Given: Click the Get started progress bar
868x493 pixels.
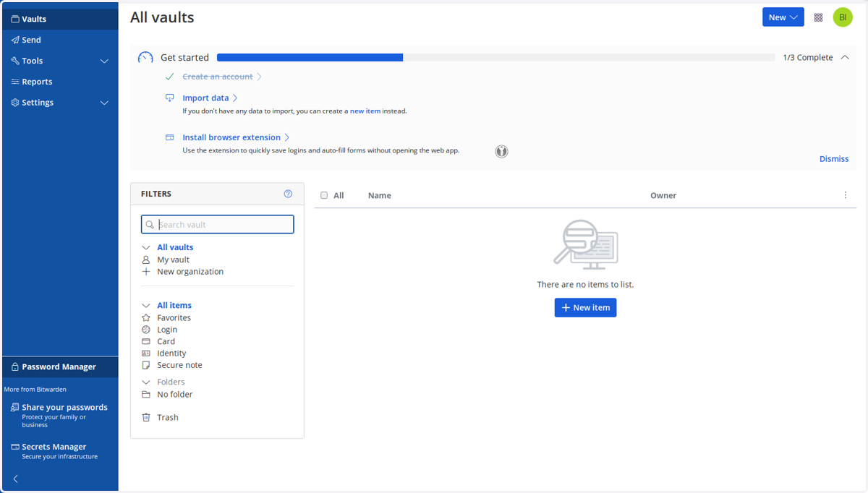Looking at the screenshot, I should (x=495, y=58).
